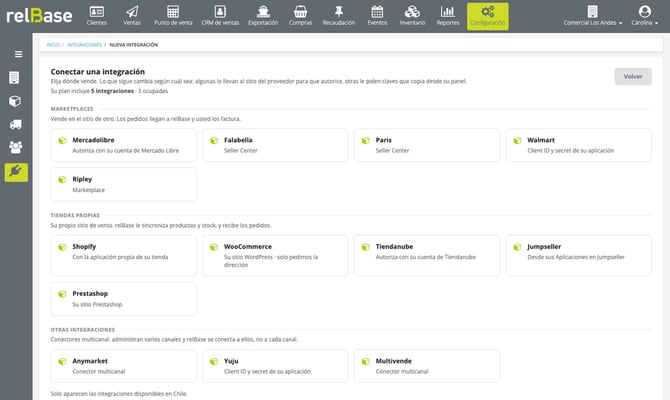Select the Tiendanube integration card
Image resolution: width=670 pixels, height=400 pixels.
427,255
